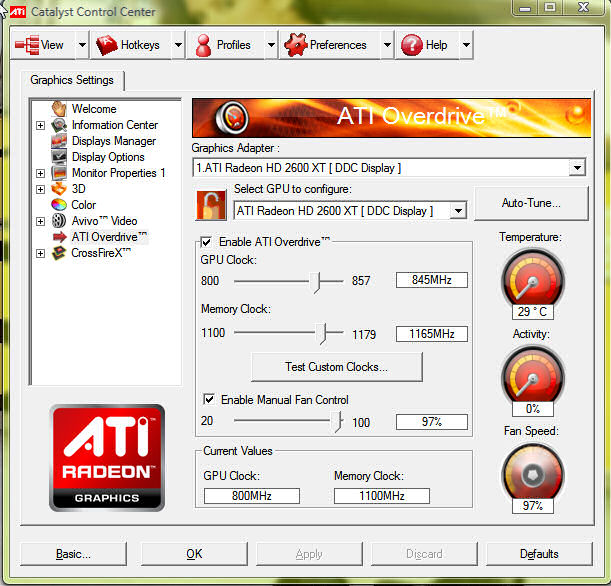Click the Fan Speed gauge dial
Screen dimensions: 611x586
(x=532, y=473)
